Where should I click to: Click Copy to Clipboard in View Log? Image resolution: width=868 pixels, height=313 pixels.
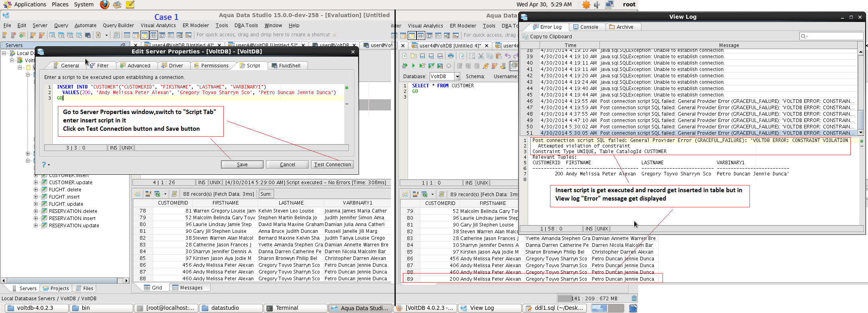pos(547,36)
